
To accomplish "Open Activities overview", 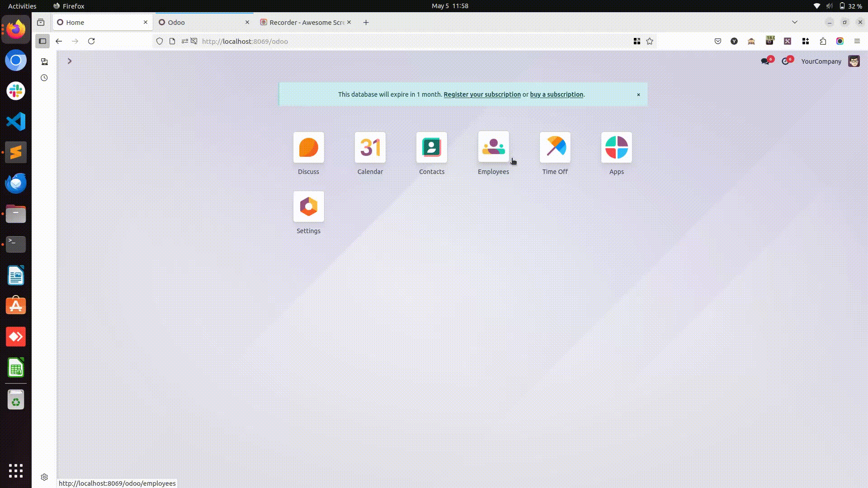I will 22,6.
